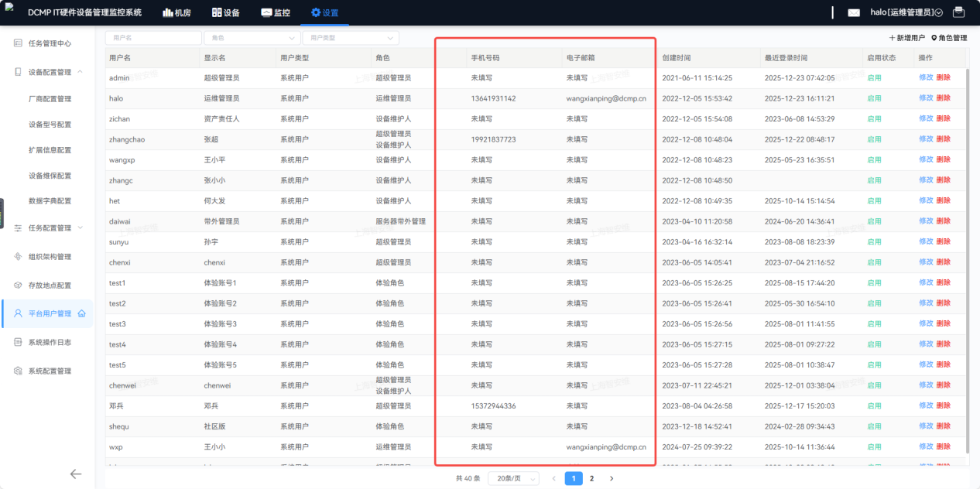
Task: Click the 任务管理中心 sidebar icon
Action: tap(18, 43)
